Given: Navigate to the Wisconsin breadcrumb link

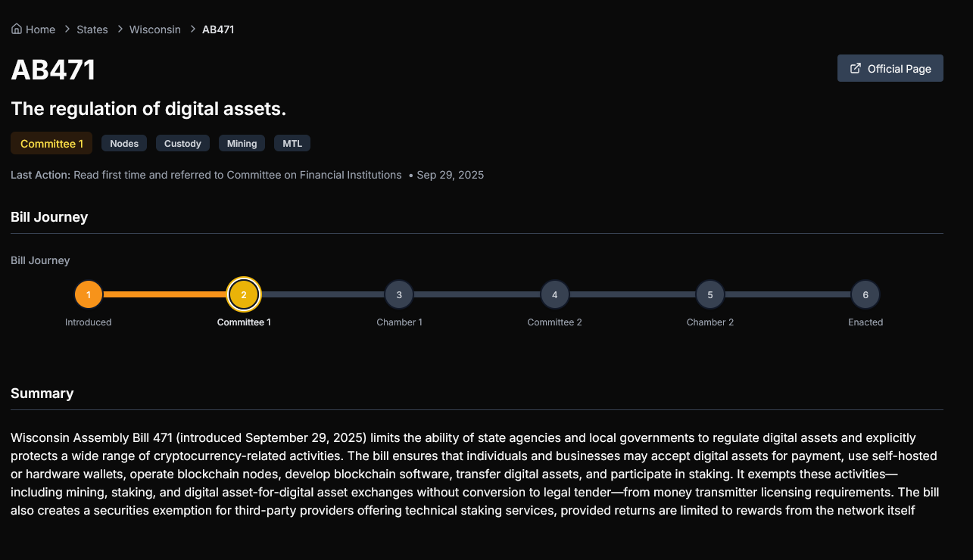Looking at the screenshot, I should [154, 29].
